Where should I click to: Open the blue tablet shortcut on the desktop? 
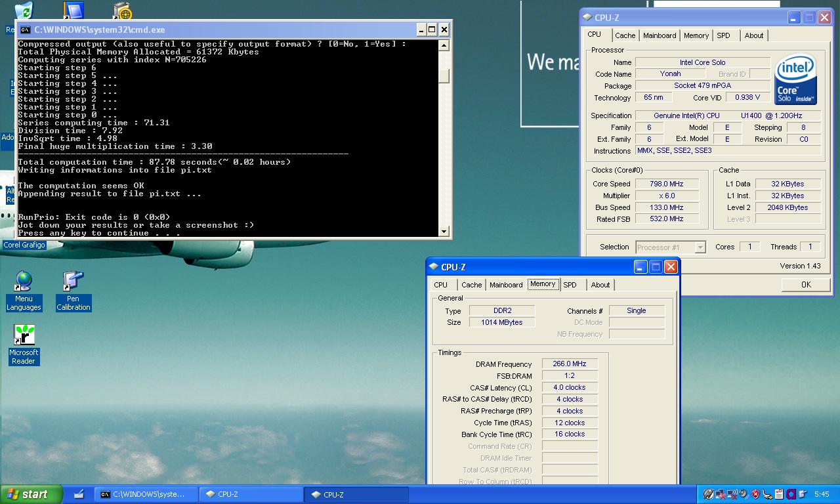(x=73, y=10)
